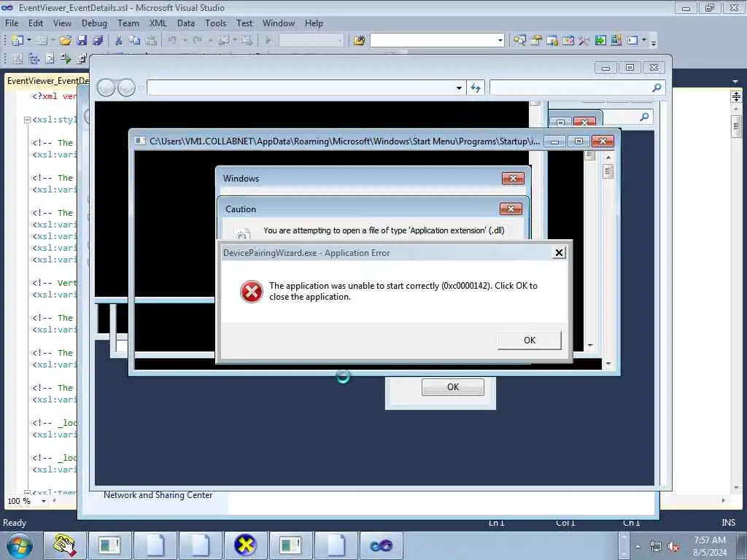Viewport: 747px width, 560px height.
Task: Open the Visual Studio infinity taskbar icon
Action: (381, 545)
